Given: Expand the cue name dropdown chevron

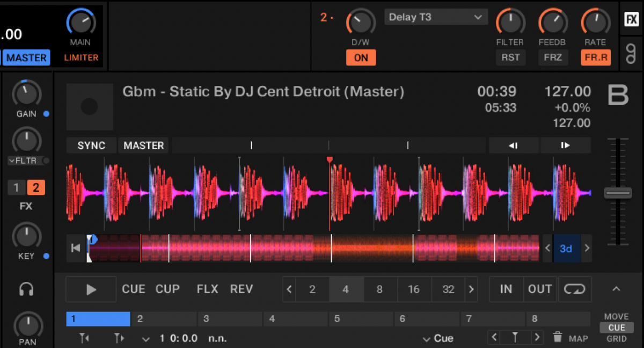Looking at the screenshot, I should [x=146, y=339].
